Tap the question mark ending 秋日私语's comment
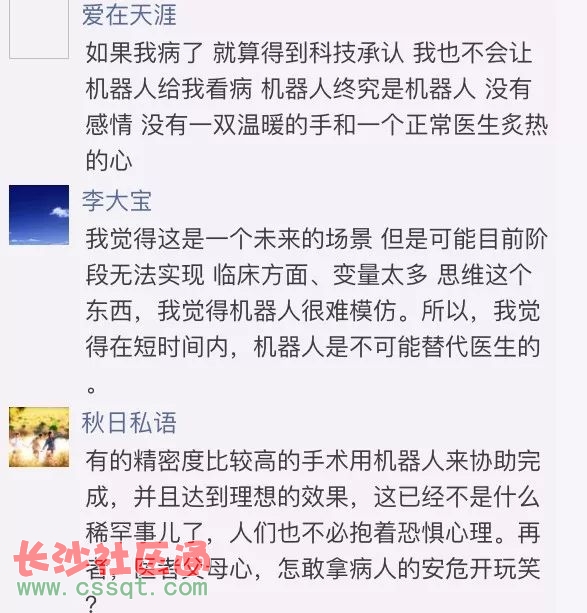This screenshot has width=587, height=613. tap(92, 604)
